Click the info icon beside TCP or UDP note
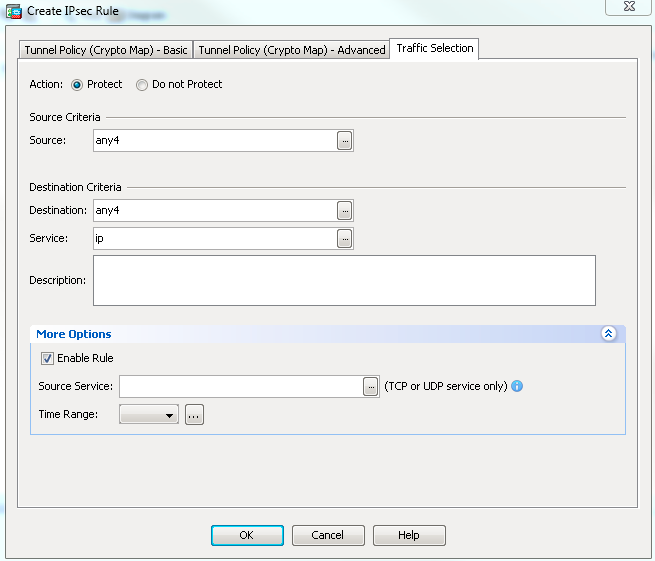 pyautogui.click(x=517, y=386)
